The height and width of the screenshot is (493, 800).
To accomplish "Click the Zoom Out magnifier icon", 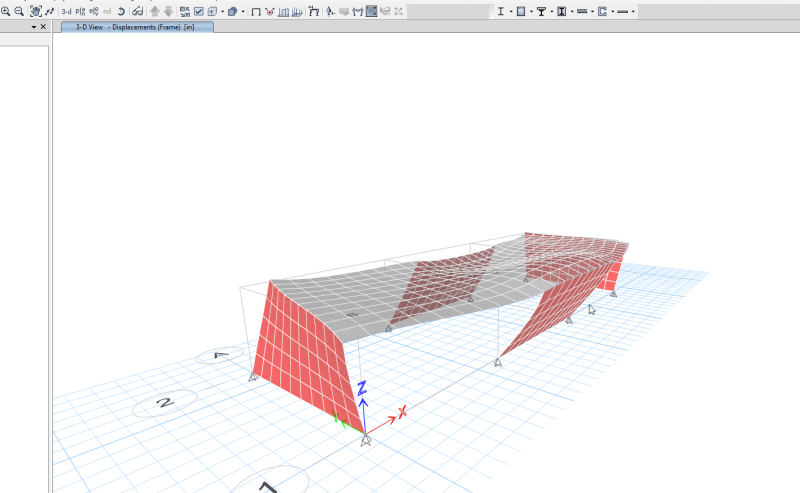I will pos(19,11).
